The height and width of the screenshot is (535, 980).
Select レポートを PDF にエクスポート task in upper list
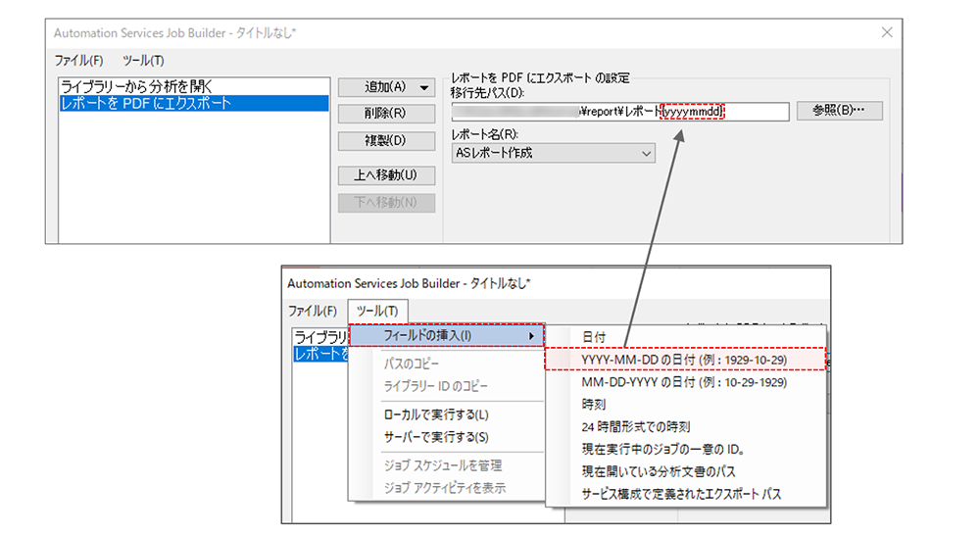click(194, 103)
